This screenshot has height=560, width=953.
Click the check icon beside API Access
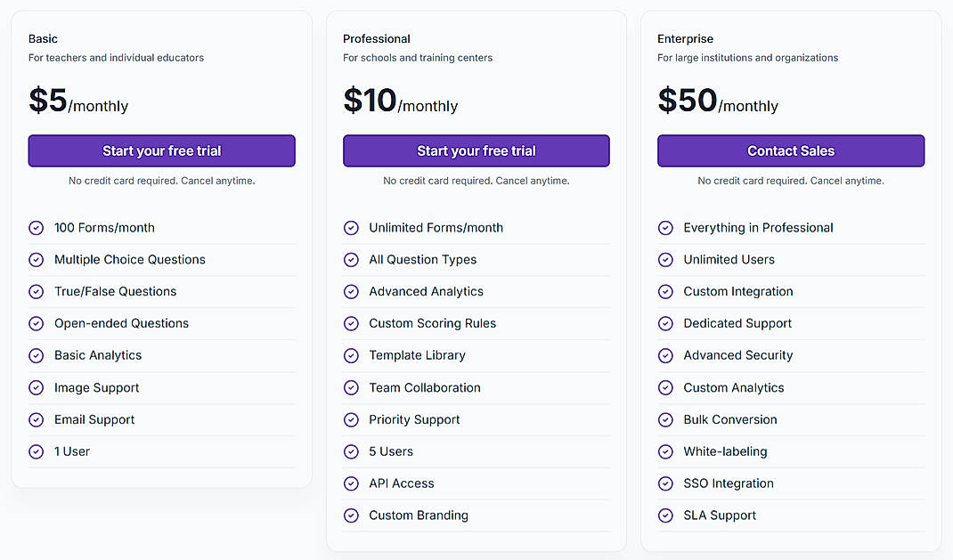coord(351,483)
